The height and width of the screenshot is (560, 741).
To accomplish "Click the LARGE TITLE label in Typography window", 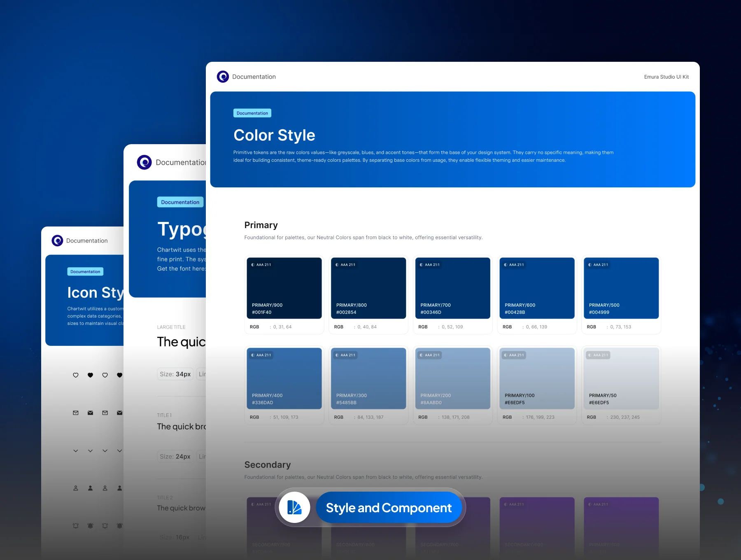I will pyautogui.click(x=171, y=327).
